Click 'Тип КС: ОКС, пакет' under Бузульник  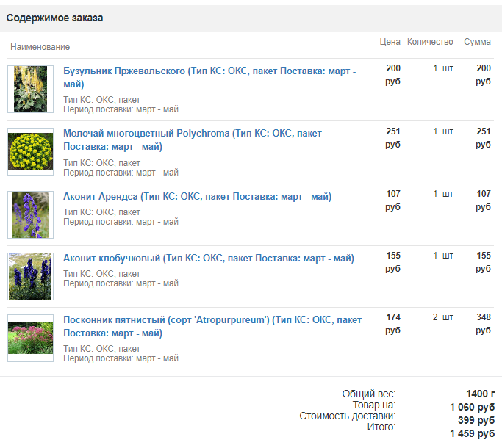click(102, 100)
